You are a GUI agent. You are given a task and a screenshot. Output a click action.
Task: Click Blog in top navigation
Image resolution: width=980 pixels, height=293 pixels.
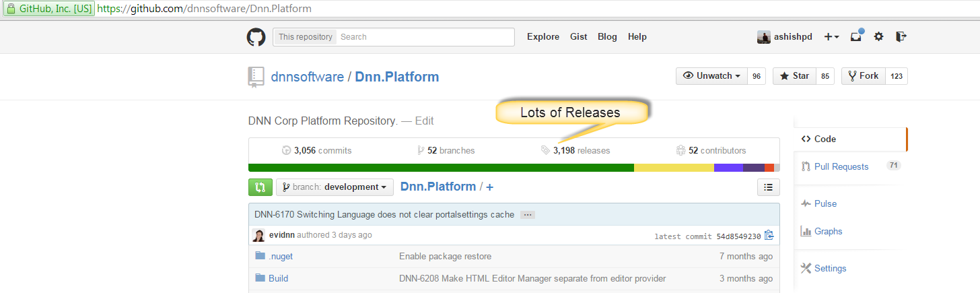pos(607,37)
